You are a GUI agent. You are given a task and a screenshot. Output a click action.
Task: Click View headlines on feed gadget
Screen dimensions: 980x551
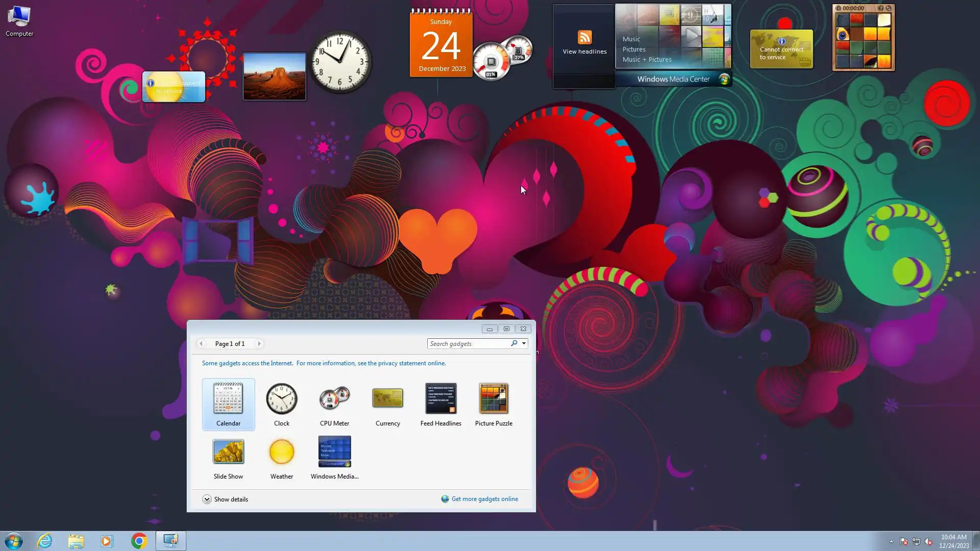click(584, 52)
